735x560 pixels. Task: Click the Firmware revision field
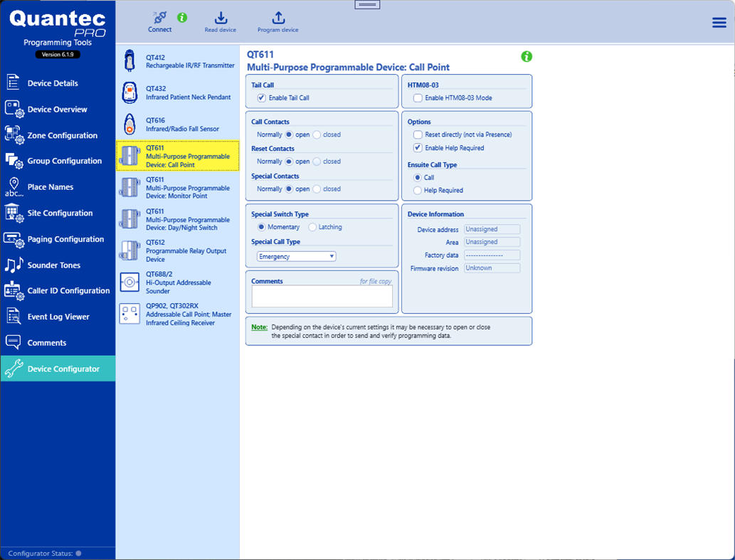click(492, 268)
